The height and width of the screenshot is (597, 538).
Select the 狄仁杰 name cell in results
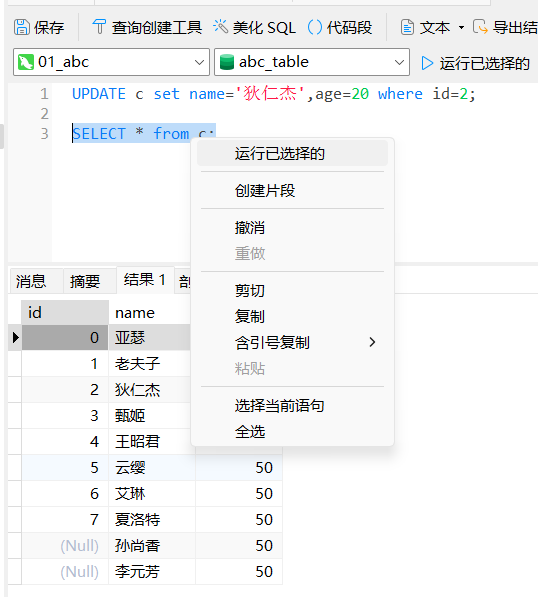coord(149,389)
